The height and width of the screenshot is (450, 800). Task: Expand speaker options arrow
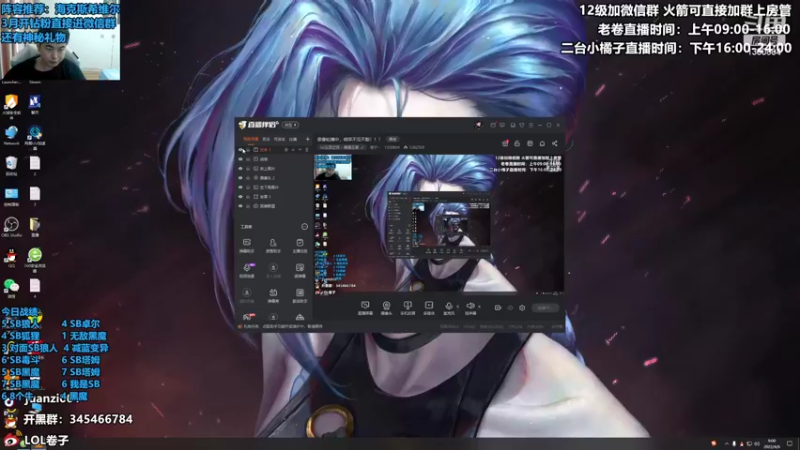(x=480, y=307)
